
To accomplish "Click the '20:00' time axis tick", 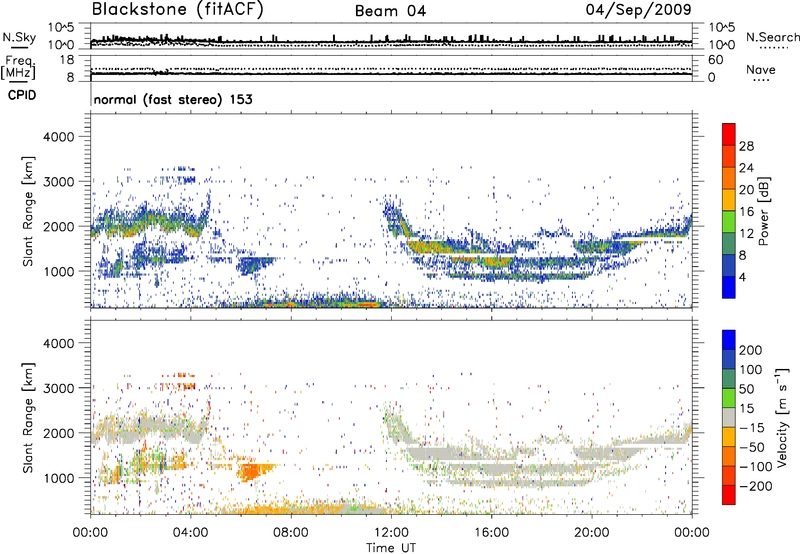I will tap(592, 533).
